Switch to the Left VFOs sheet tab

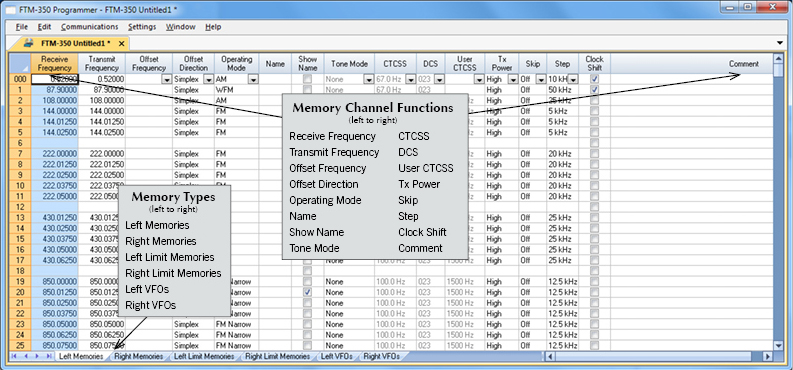coord(336,356)
